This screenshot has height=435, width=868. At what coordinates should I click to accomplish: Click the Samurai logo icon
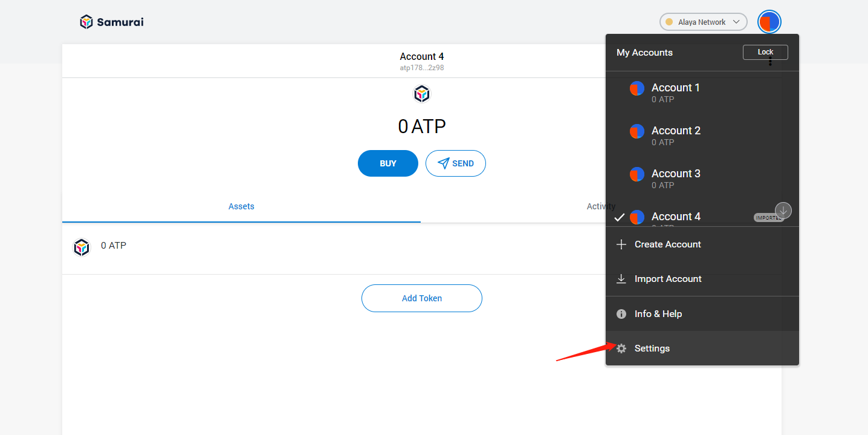coord(87,22)
